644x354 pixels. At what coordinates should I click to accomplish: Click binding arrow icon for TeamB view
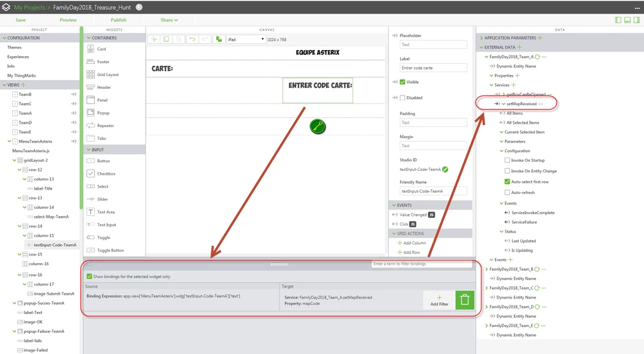tap(73, 94)
